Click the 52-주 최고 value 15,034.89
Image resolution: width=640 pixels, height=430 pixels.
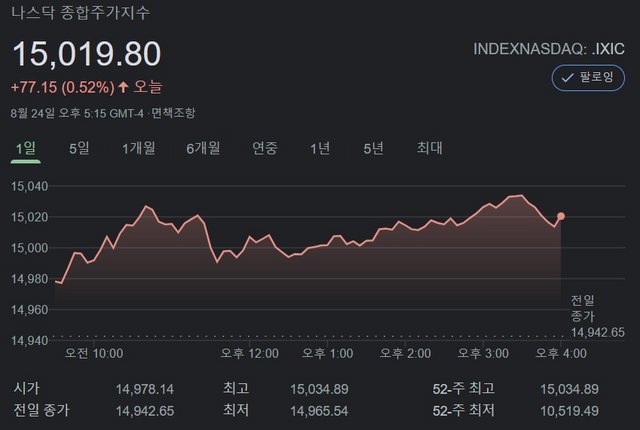click(x=569, y=389)
